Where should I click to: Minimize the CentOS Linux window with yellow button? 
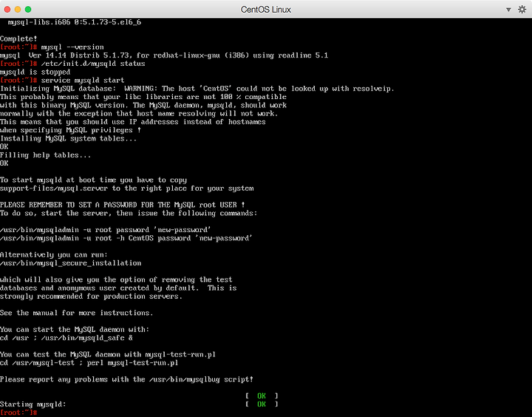pos(18,9)
